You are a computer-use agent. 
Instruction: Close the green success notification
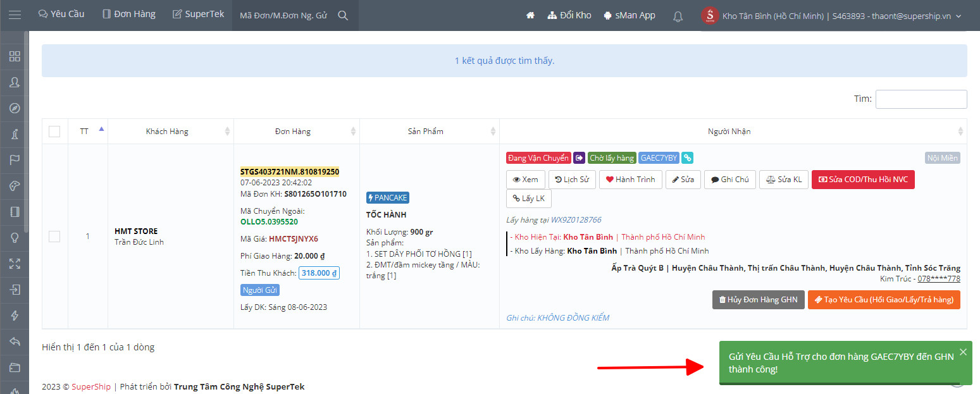pyautogui.click(x=963, y=352)
